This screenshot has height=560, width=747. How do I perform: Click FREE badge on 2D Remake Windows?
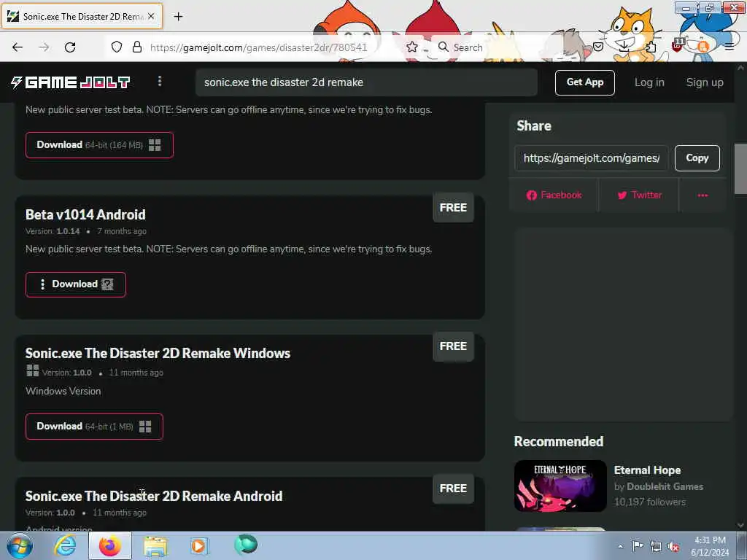coord(453,346)
